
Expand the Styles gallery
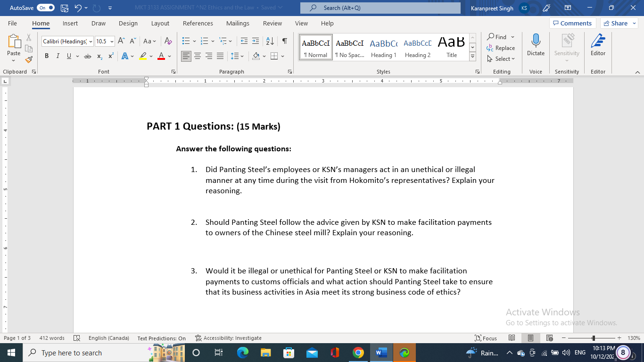pyautogui.click(x=472, y=57)
